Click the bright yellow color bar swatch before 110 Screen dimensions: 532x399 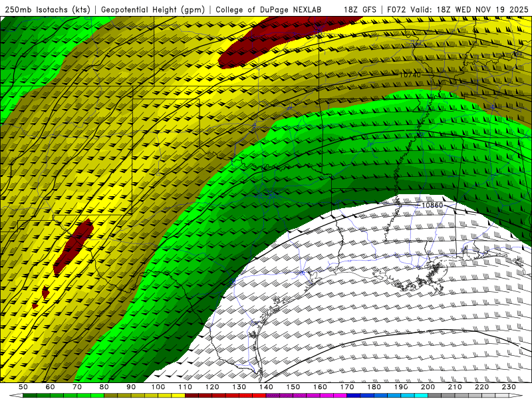point(178,396)
